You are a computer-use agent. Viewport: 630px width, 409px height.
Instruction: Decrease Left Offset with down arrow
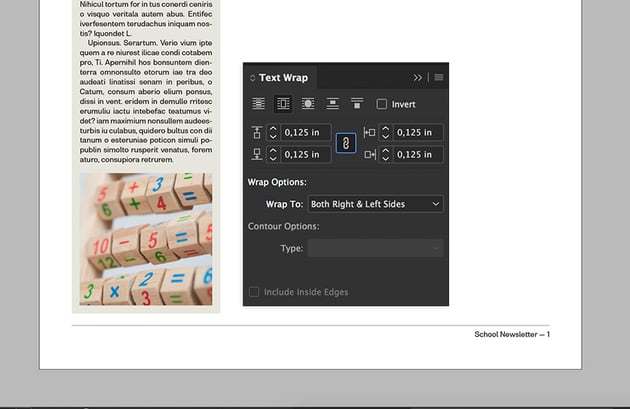pyautogui.click(x=386, y=137)
